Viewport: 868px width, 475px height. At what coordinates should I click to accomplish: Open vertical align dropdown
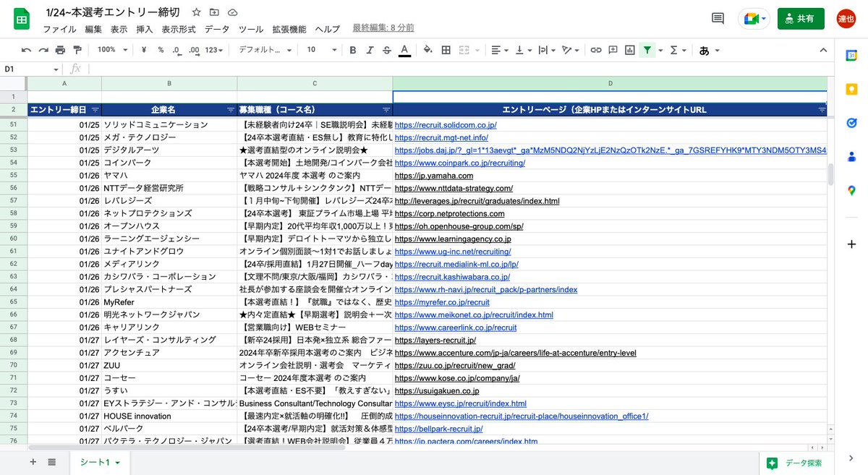(524, 50)
